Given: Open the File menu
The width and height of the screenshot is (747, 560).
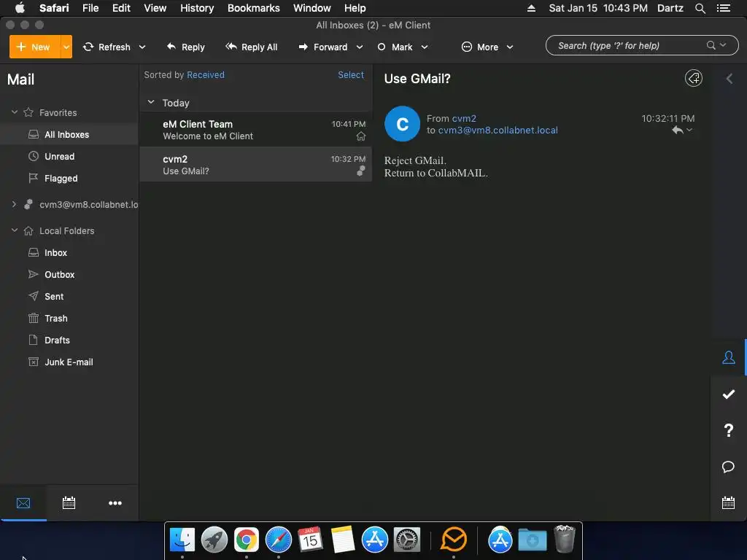Looking at the screenshot, I should [90, 8].
